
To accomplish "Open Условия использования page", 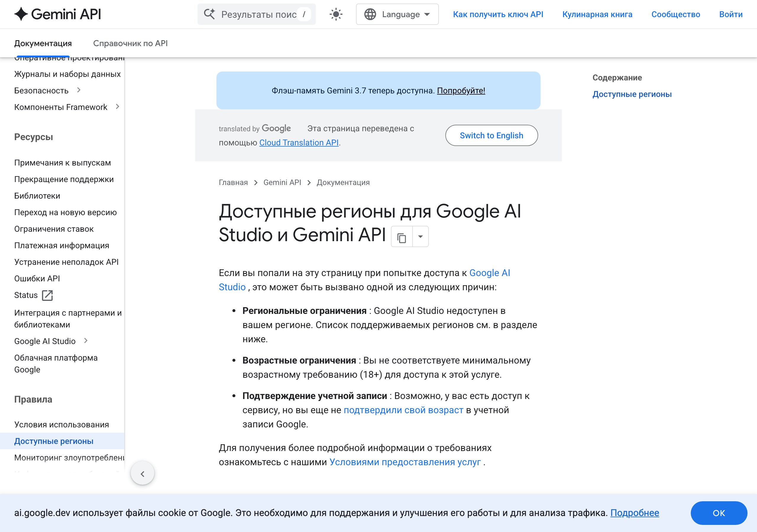I will pyautogui.click(x=61, y=424).
